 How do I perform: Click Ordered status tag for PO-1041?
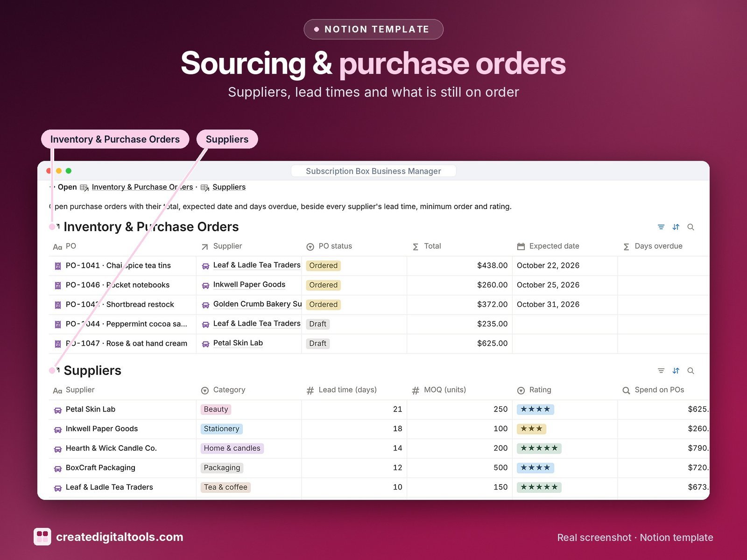coord(324,266)
